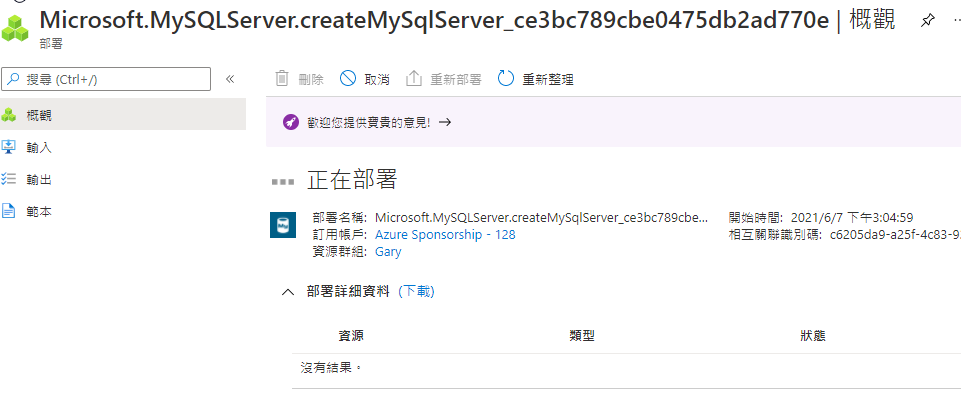Screen dimensions: 961x408
Task: Click the 資源 column header
Action: click(351, 336)
